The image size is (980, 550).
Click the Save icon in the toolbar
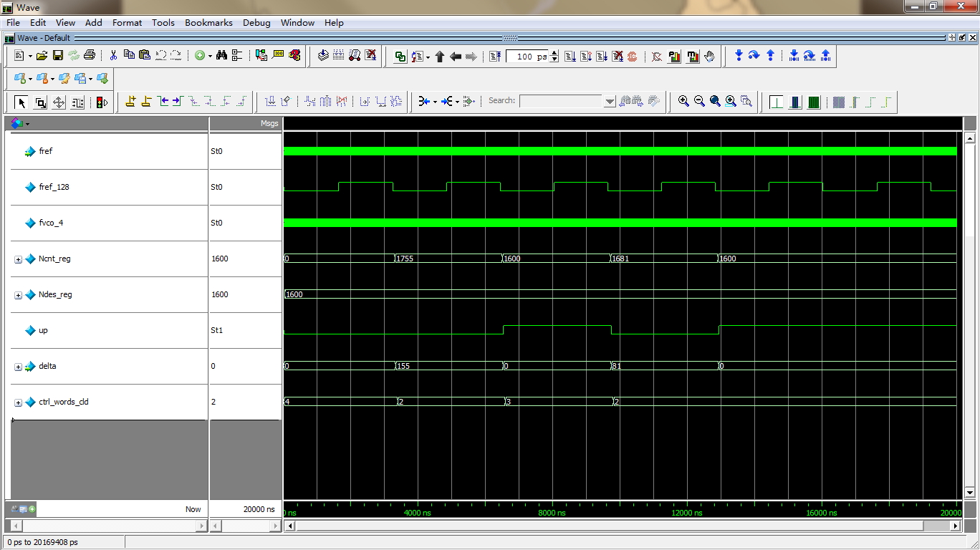58,55
